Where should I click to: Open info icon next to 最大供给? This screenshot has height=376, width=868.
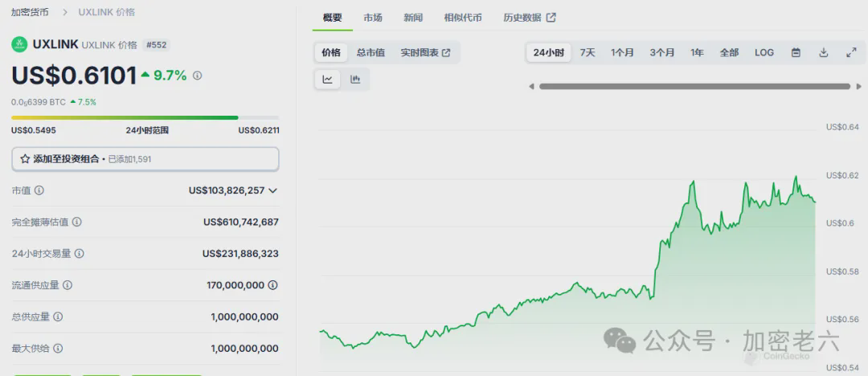(x=58, y=349)
